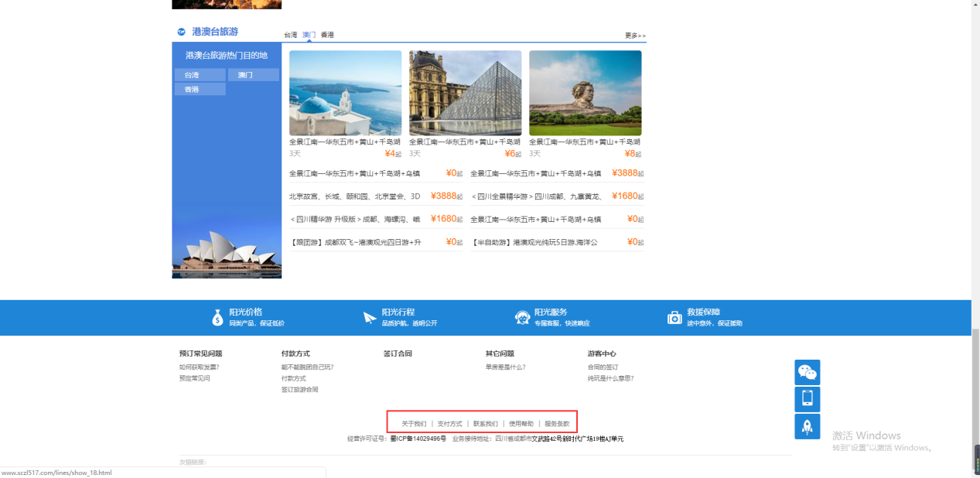This screenshot has width=980, height=478.
Task: Click the round icon beside 港澳台旅游 heading
Action: [x=181, y=32]
